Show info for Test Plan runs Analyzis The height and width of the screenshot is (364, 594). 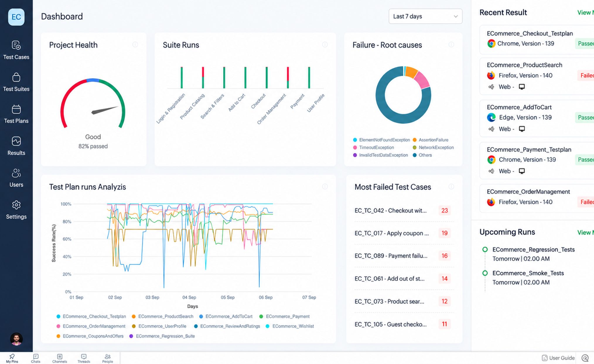(x=325, y=187)
